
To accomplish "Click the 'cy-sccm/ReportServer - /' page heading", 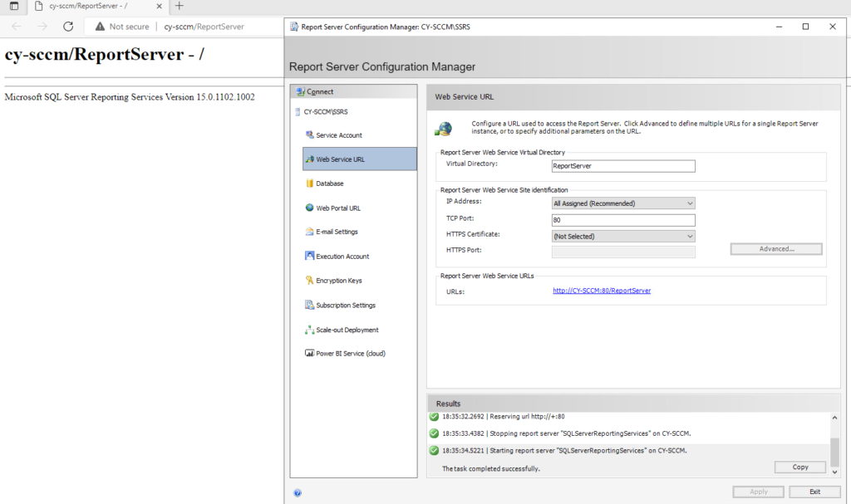I will tap(104, 54).
